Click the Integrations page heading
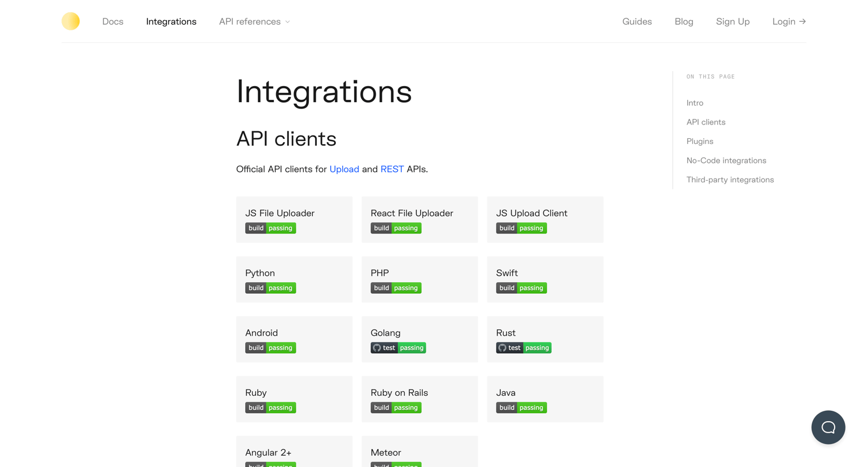 tap(324, 92)
